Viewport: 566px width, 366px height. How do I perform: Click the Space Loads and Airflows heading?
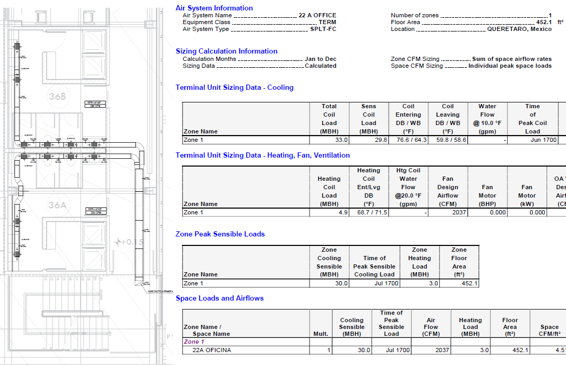point(219,298)
